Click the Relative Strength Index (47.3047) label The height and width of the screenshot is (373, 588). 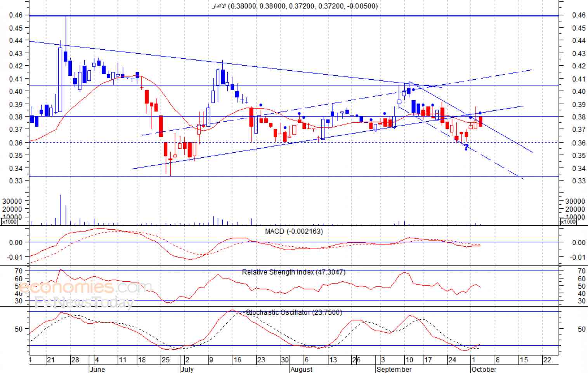point(294,272)
